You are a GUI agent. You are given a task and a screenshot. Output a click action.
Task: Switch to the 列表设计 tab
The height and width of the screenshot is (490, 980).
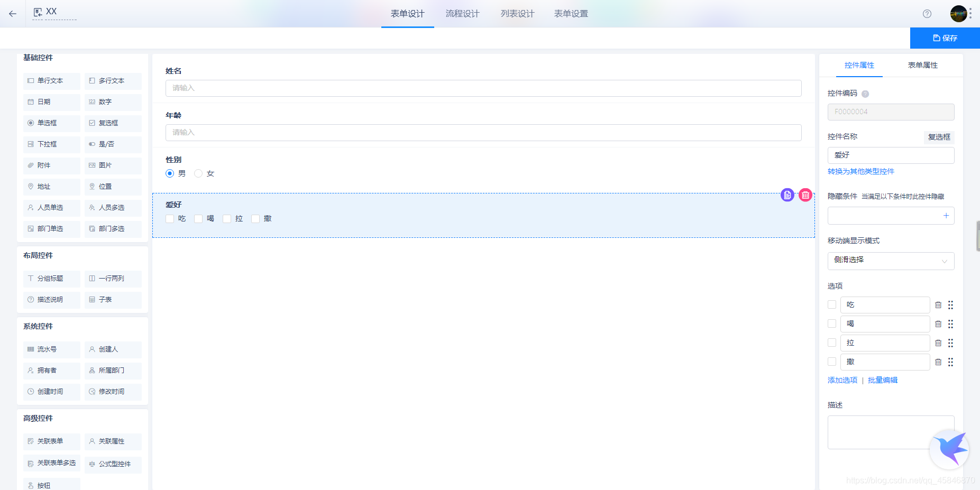pos(518,14)
